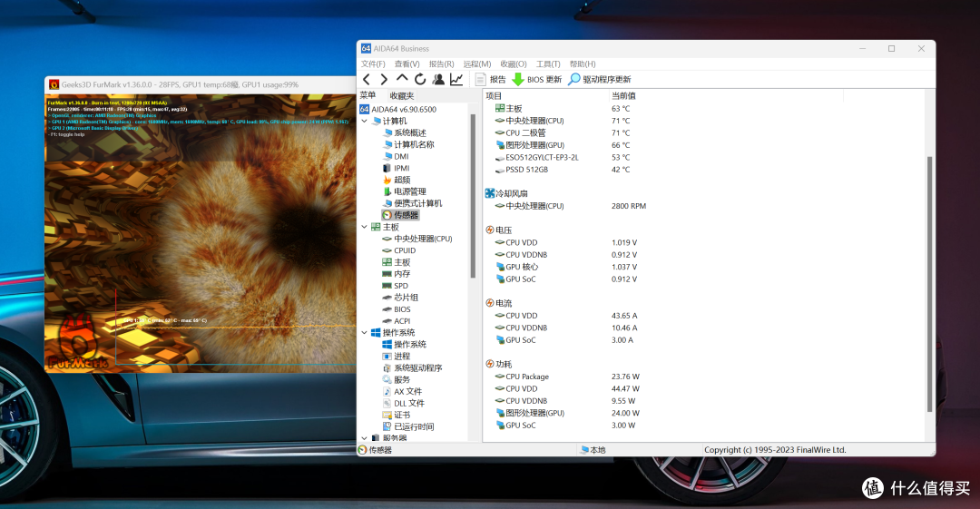Click the 冷却风扇 section header

coord(507,193)
